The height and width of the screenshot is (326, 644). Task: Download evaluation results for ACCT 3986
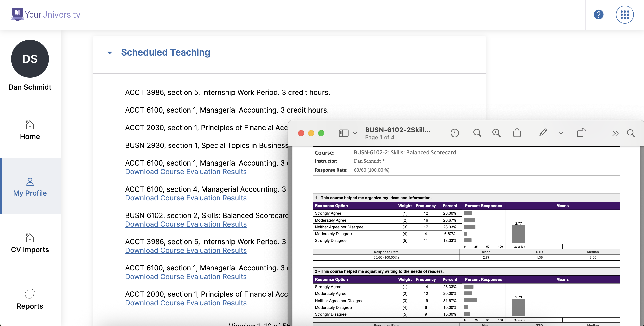click(x=186, y=250)
